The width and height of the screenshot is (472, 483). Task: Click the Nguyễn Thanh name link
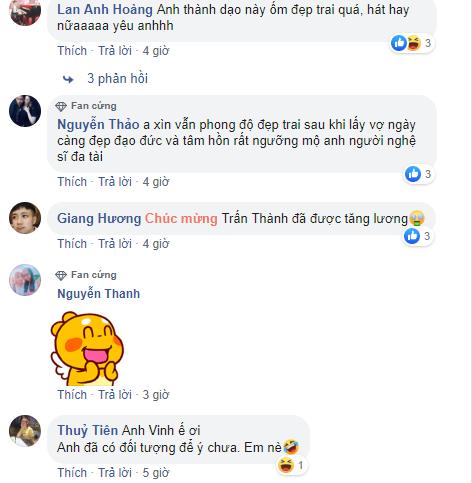[x=99, y=294]
